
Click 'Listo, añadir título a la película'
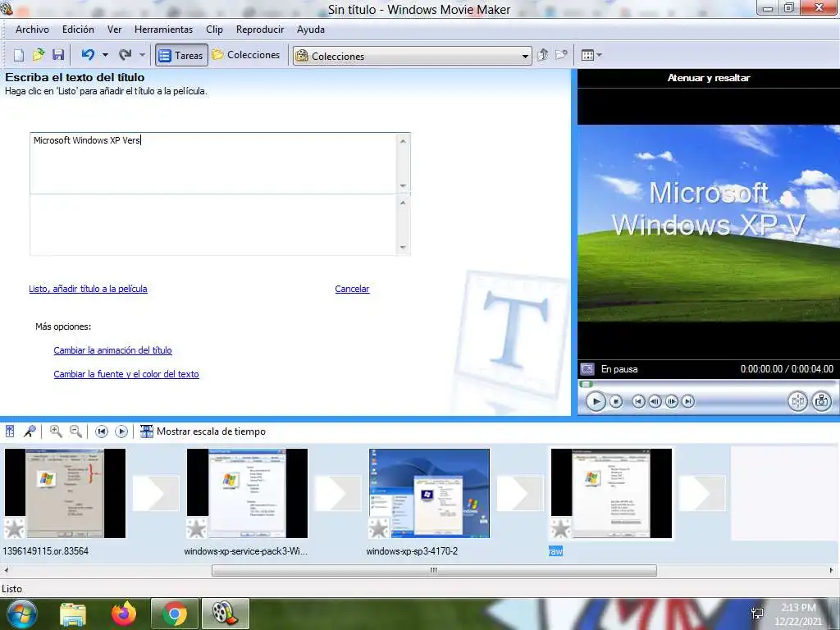[x=88, y=289]
